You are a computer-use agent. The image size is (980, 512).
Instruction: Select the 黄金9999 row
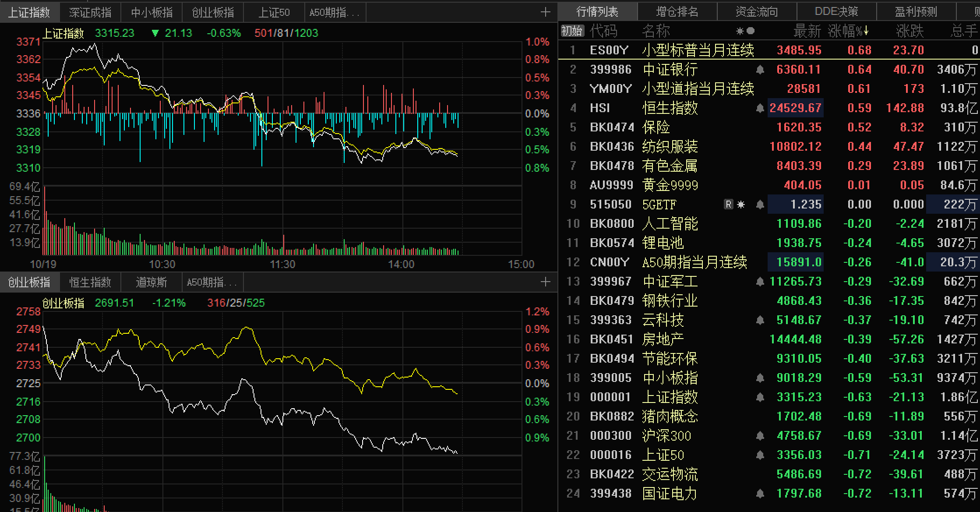(769, 185)
